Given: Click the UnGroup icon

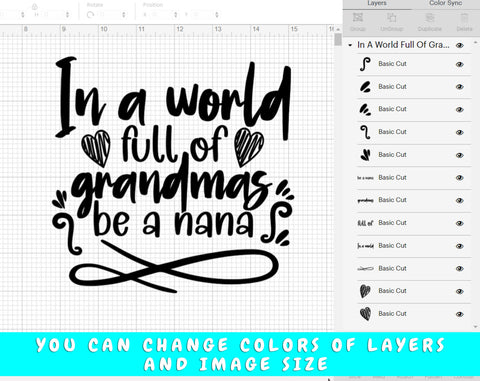Looking at the screenshot, I should pyautogui.click(x=392, y=17).
